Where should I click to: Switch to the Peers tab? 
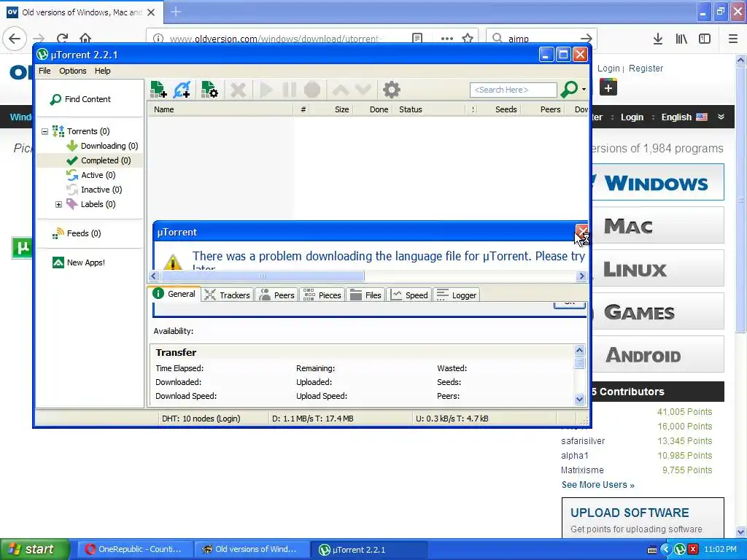[x=276, y=295]
